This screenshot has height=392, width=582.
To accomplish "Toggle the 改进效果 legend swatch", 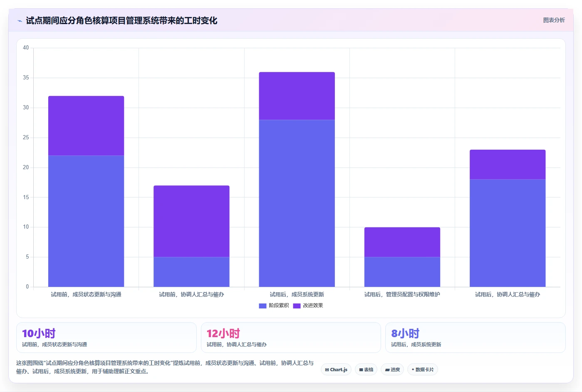I will [x=297, y=306].
